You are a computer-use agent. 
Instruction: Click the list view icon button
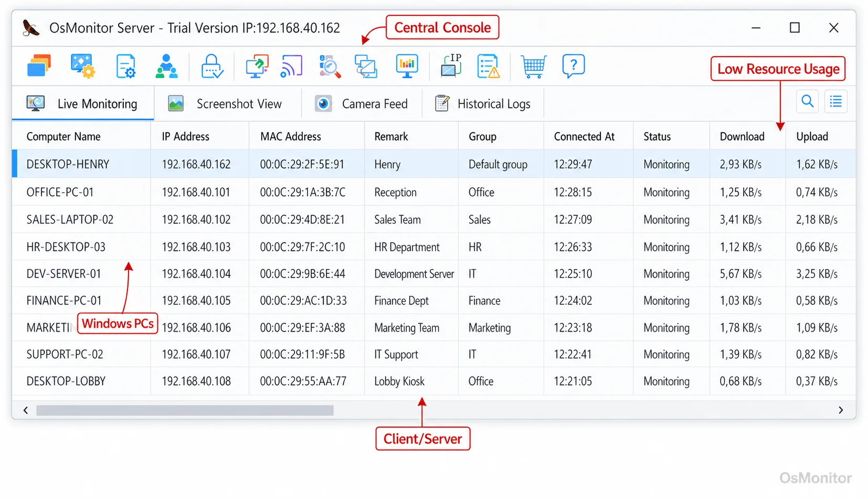(835, 101)
